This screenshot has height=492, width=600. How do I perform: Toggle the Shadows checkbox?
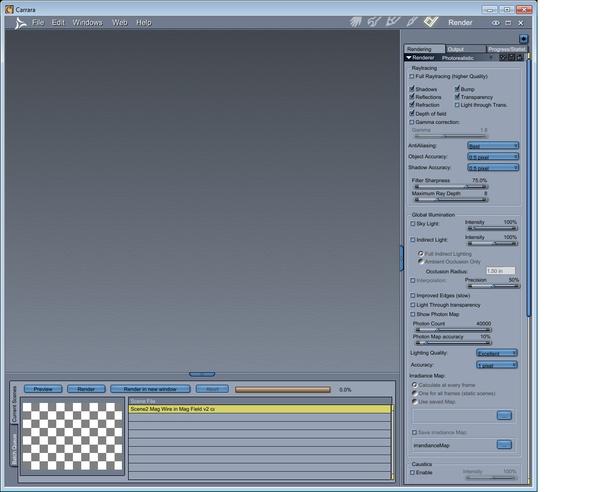point(412,89)
